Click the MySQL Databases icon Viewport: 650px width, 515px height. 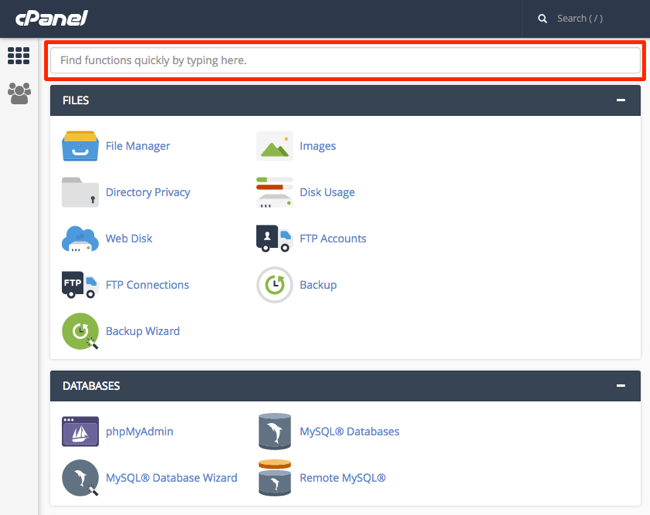pyautogui.click(x=274, y=432)
